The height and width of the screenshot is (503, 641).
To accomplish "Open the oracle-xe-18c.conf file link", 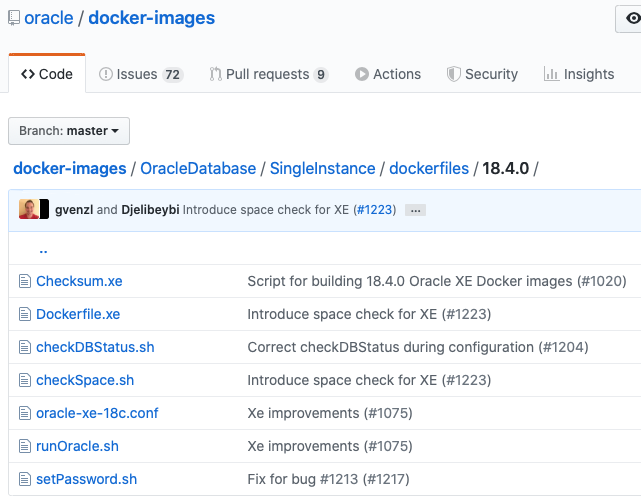I will [97, 414].
